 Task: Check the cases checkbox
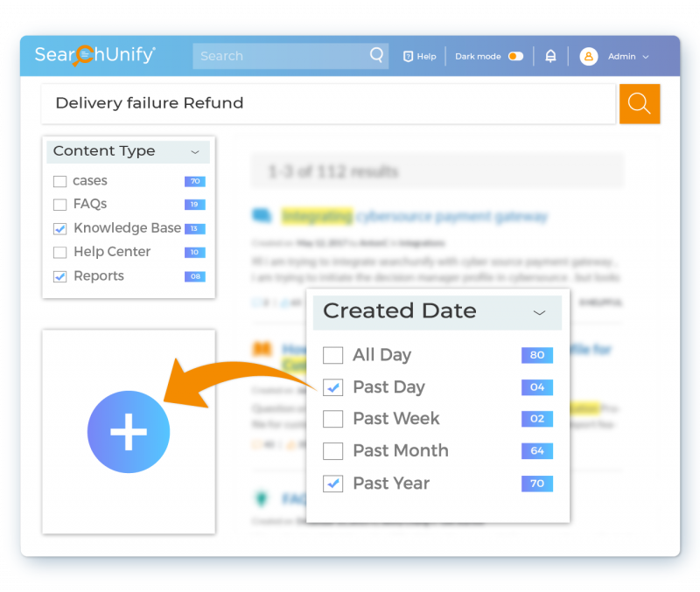tap(59, 181)
